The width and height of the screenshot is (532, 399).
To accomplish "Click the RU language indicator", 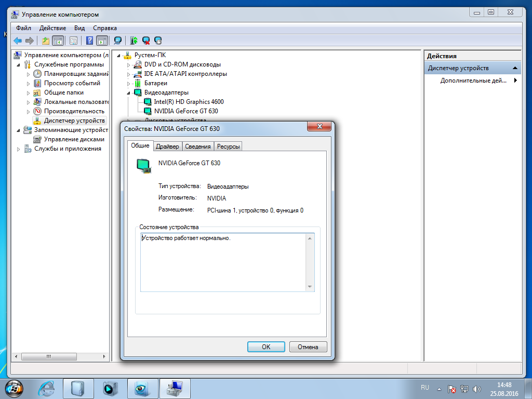I will [x=425, y=388].
